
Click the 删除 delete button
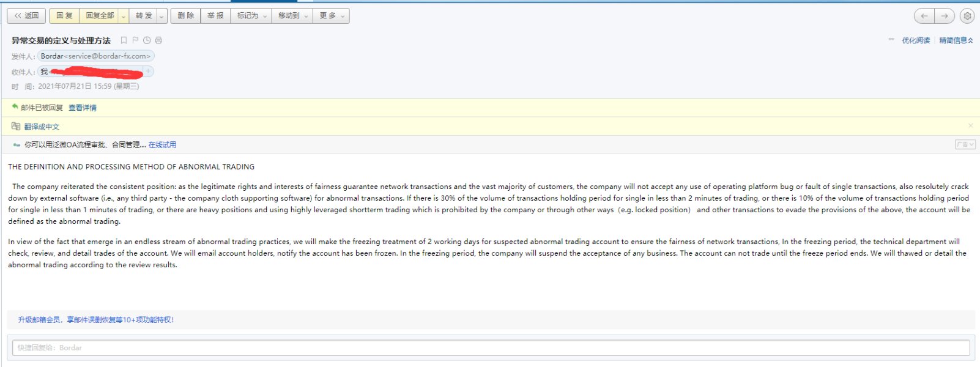(x=185, y=16)
